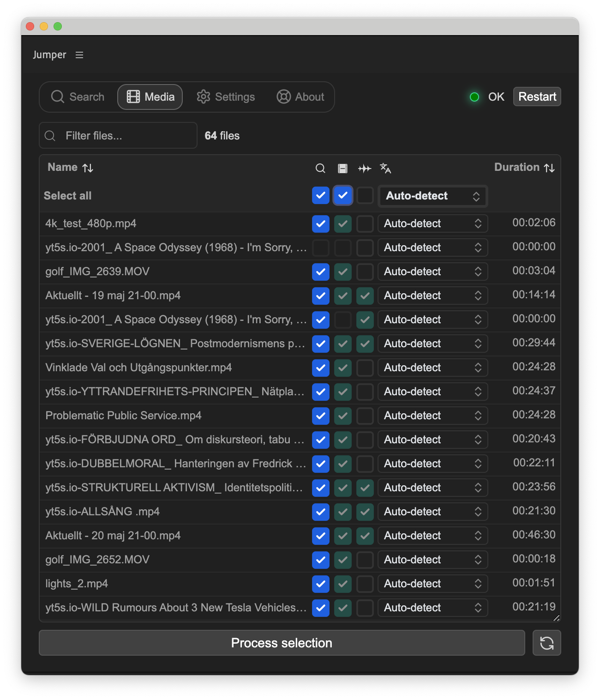600x700 pixels.
Task: Expand language dropdown for Problematic Public Service.mp4
Action: pyautogui.click(x=432, y=416)
